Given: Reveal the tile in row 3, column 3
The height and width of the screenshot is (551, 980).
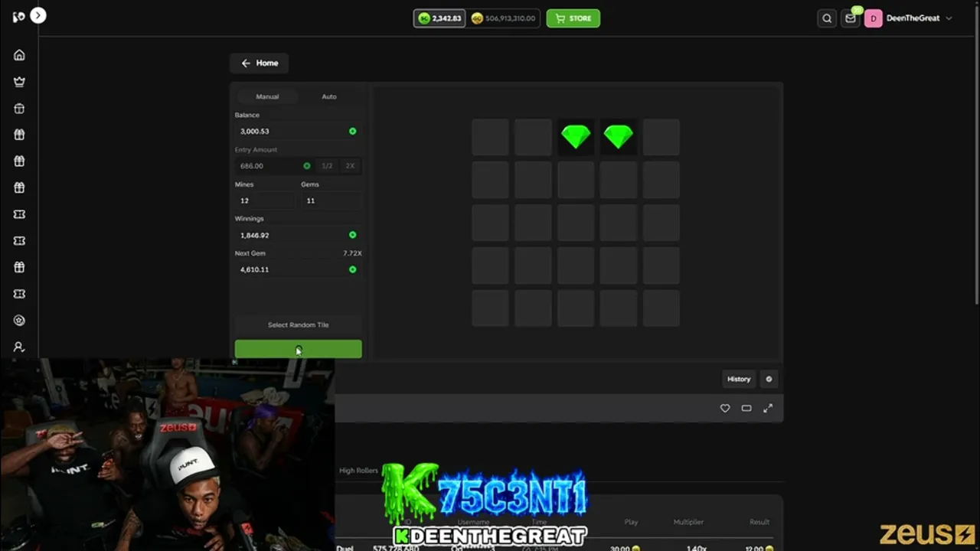Looking at the screenshot, I should (576, 223).
